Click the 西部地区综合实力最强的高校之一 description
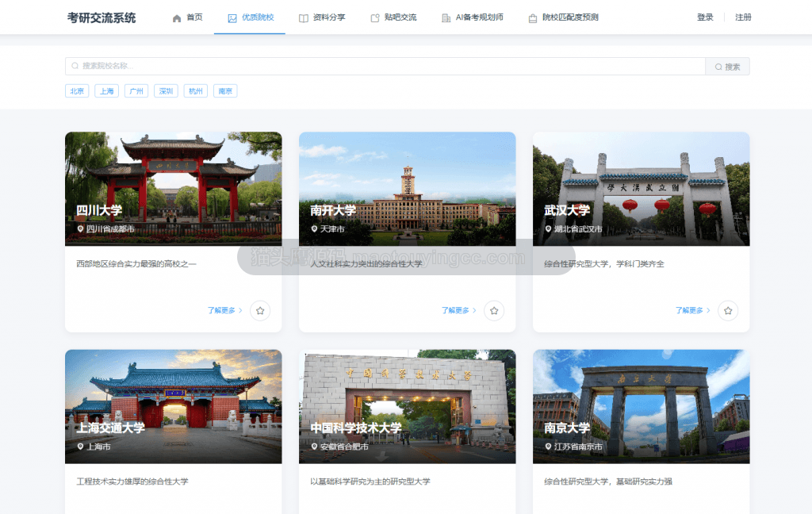 (136, 263)
